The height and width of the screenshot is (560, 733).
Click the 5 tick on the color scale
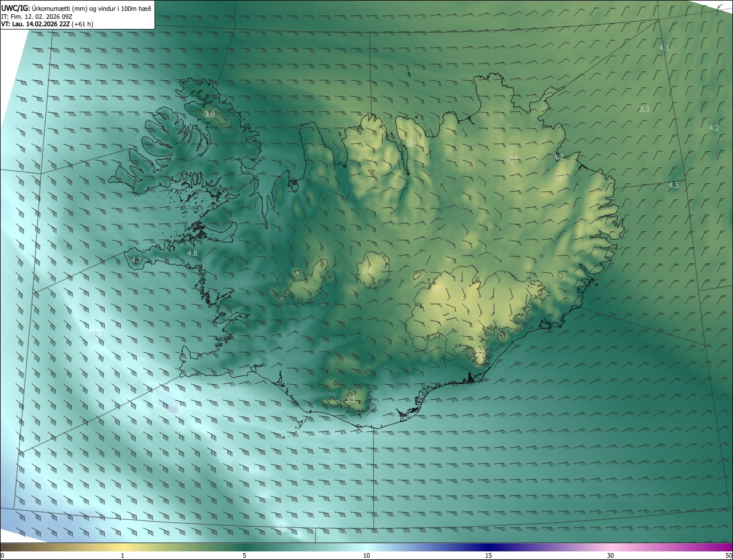click(x=245, y=555)
